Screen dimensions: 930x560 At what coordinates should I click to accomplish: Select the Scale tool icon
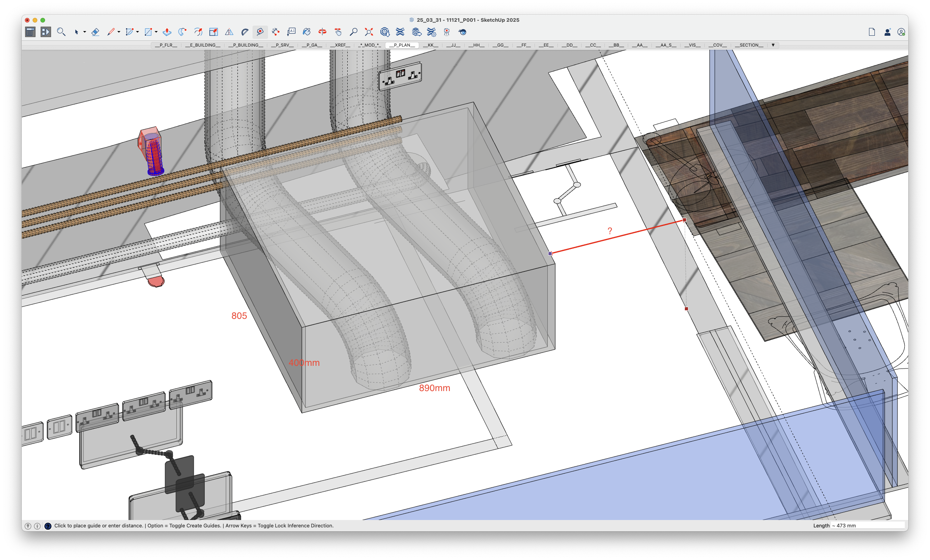(x=213, y=32)
